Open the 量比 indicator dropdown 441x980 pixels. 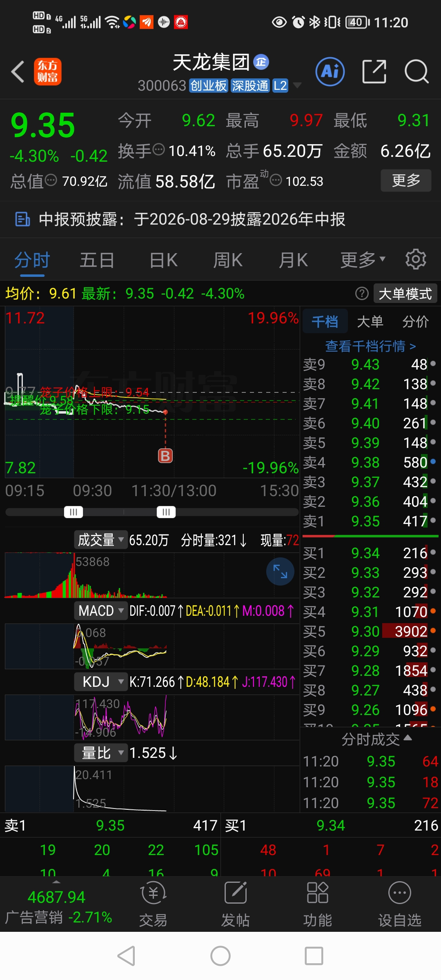pos(101,753)
